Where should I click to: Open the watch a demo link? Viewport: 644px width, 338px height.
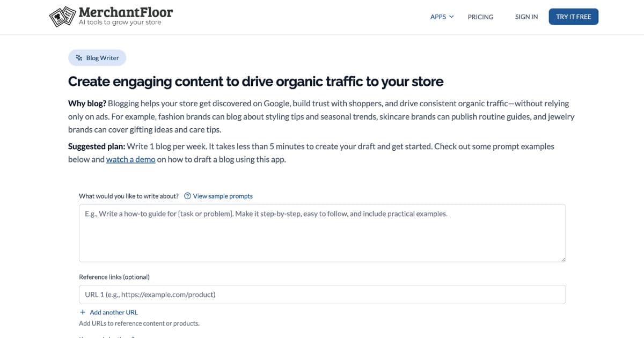130,159
